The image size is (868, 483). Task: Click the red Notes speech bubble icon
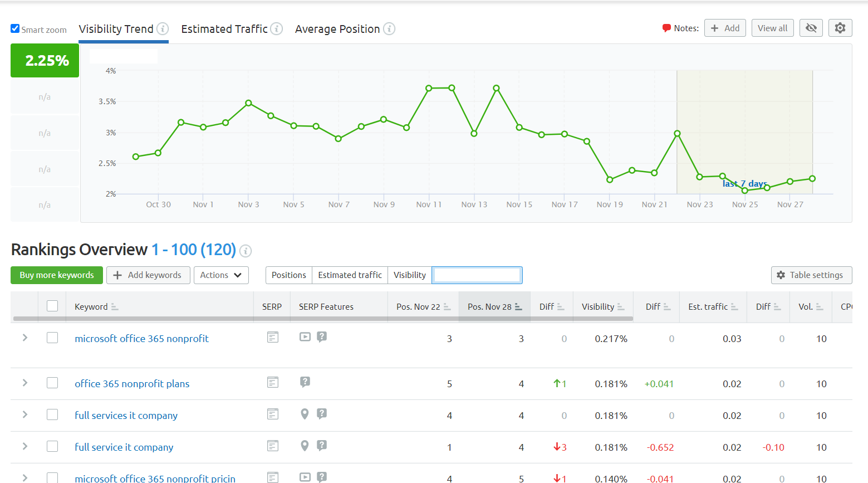666,27
